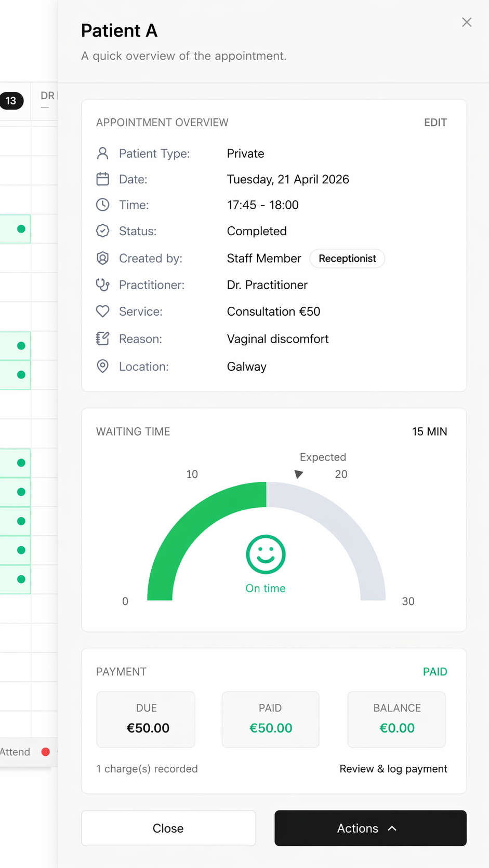
Task: Click the location pin icon beside Location
Action: tap(103, 366)
